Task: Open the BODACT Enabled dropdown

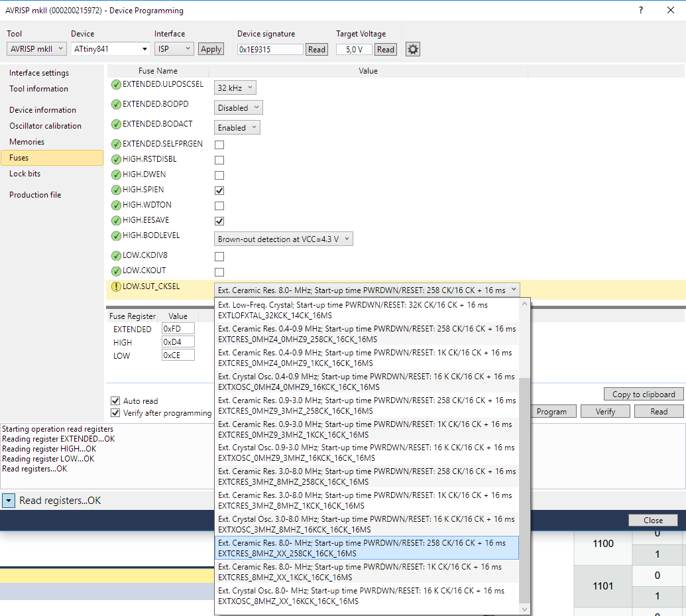Action: tap(237, 127)
